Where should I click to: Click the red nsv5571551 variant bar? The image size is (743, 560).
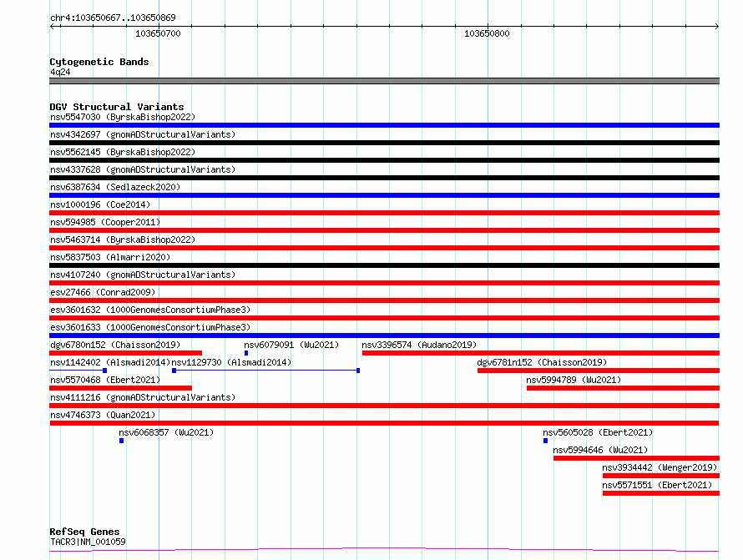point(661,493)
